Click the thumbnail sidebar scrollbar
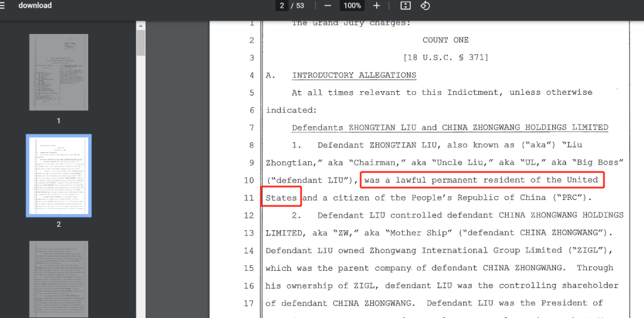644x318 pixels. coord(141,43)
